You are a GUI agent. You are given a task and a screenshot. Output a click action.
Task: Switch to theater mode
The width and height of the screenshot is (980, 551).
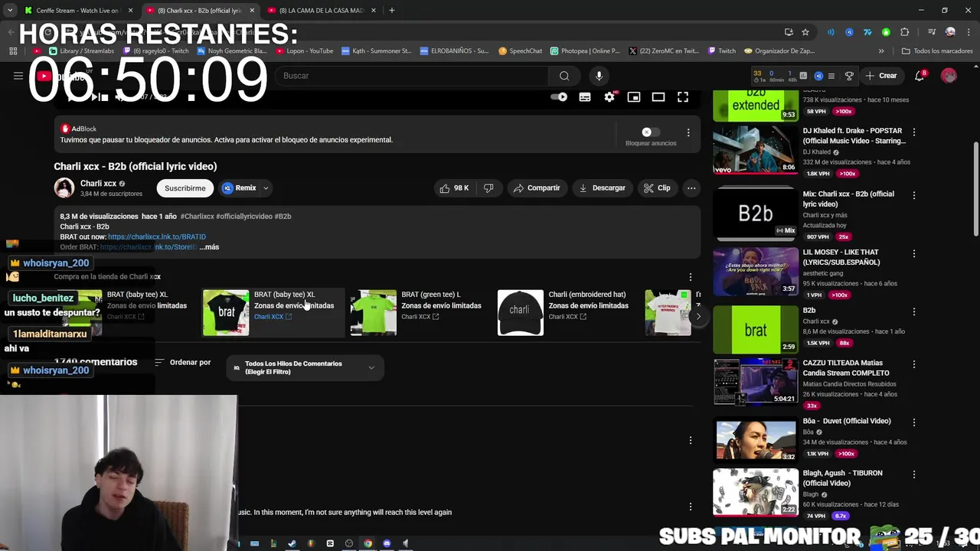[658, 97]
